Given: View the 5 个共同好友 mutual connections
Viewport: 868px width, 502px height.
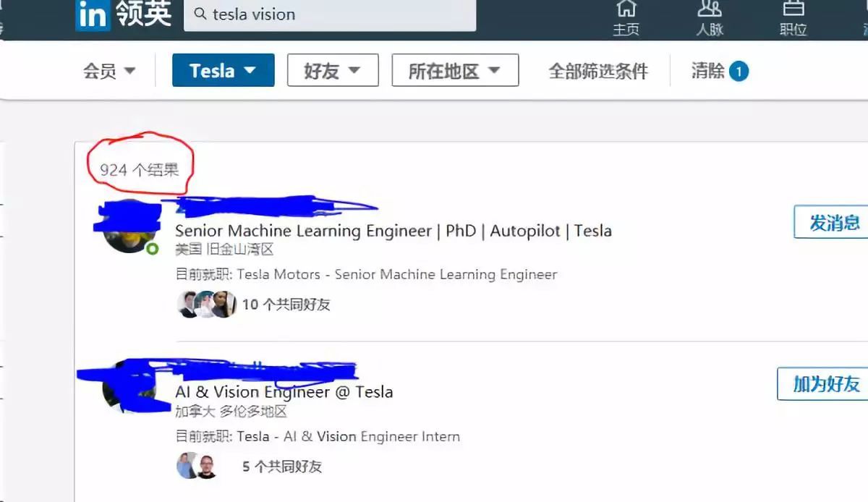Looking at the screenshot, I should pos(281,467).
